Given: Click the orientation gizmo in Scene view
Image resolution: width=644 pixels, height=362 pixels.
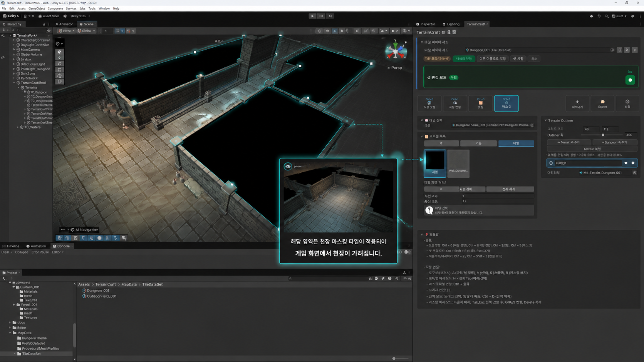Looking at the screenshot, I should click(396, 50).
